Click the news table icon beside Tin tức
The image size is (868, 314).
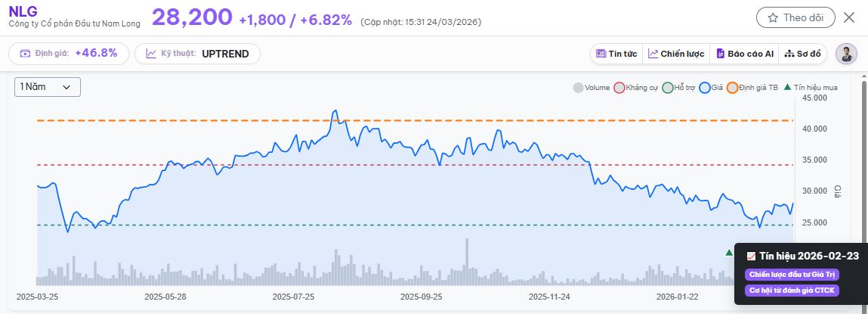point(601,54)
